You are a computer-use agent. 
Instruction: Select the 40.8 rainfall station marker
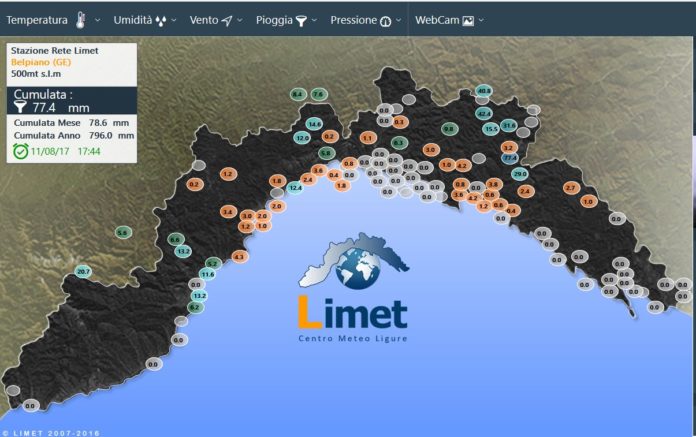[x=483, y=91]
